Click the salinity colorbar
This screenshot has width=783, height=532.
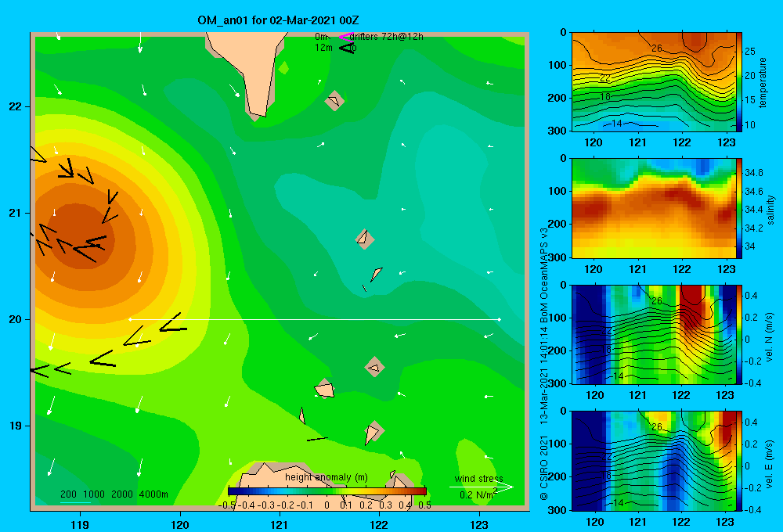(739, 208)
